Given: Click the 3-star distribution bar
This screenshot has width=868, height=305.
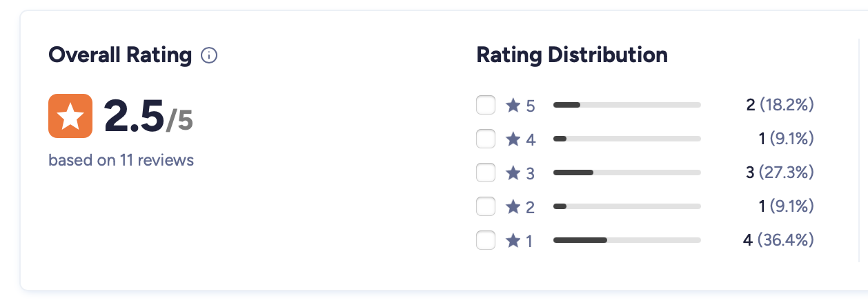Looking at the screenshot, I should point(627,173).
